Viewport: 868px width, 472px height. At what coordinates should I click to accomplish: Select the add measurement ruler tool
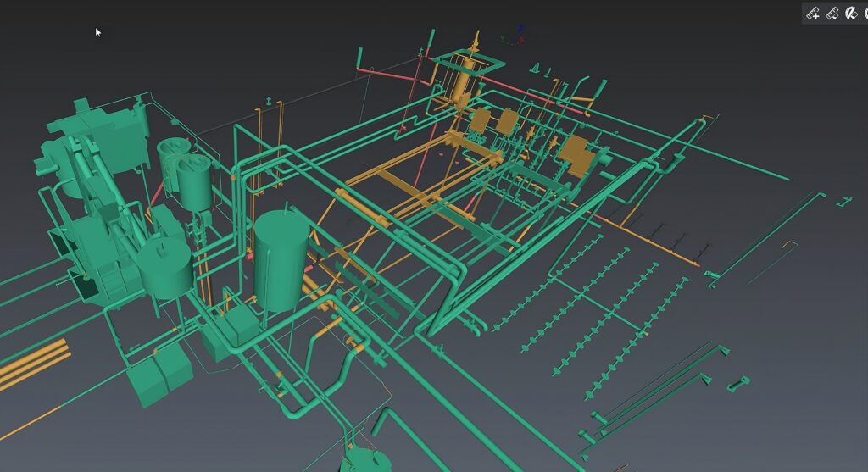(812, 13)
